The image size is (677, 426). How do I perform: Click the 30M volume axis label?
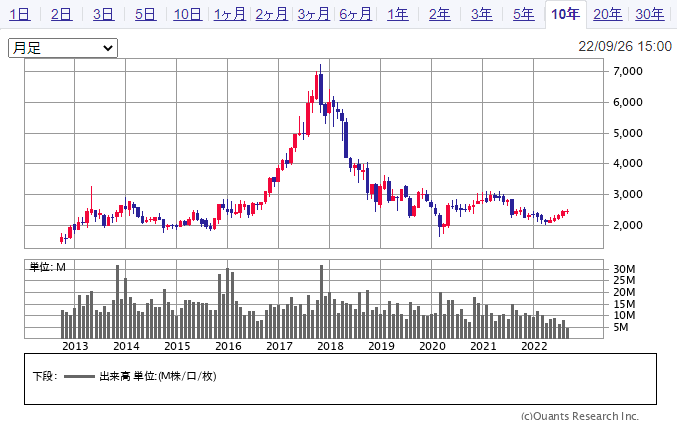click(x=624, y=269)
